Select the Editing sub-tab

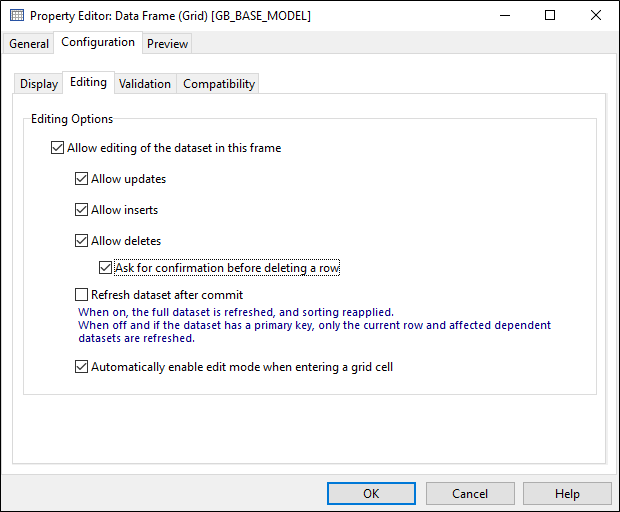coord(89,82)
